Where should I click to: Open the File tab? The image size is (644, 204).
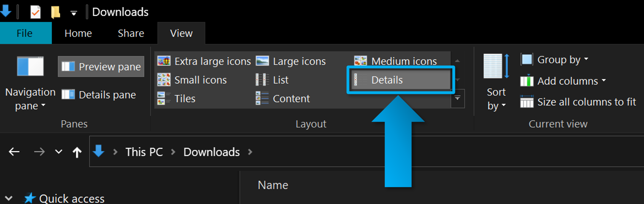pyautogui.click(x=25, y=33)
